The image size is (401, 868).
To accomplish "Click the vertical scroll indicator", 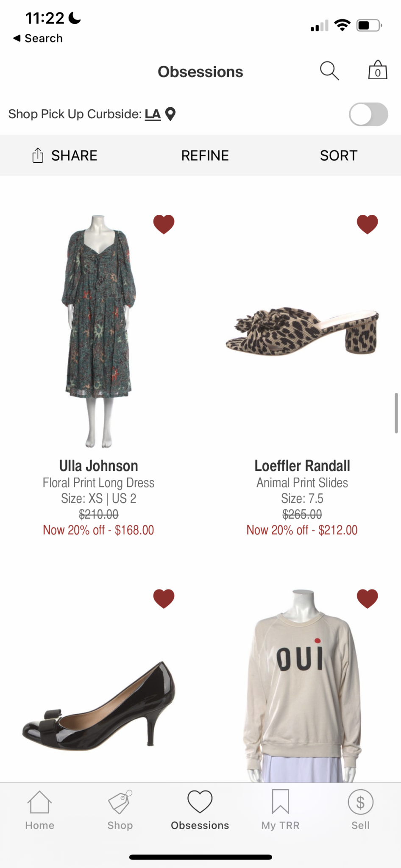I will point(396,413).
